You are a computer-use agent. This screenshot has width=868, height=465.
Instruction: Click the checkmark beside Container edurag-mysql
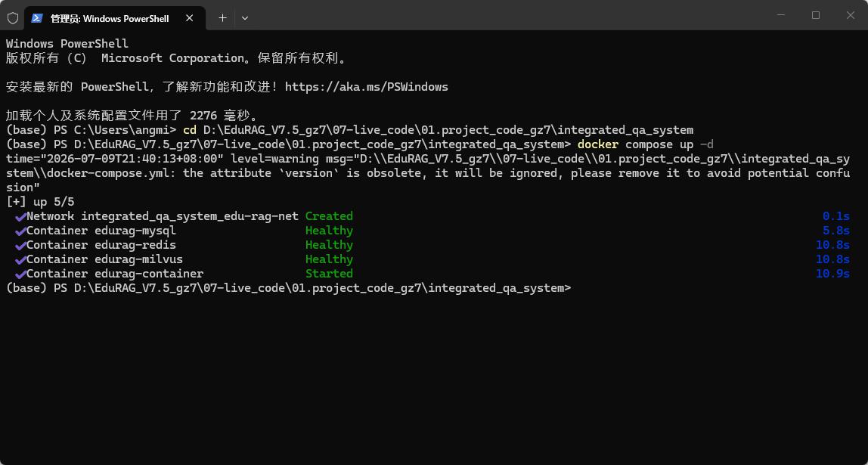20,231
